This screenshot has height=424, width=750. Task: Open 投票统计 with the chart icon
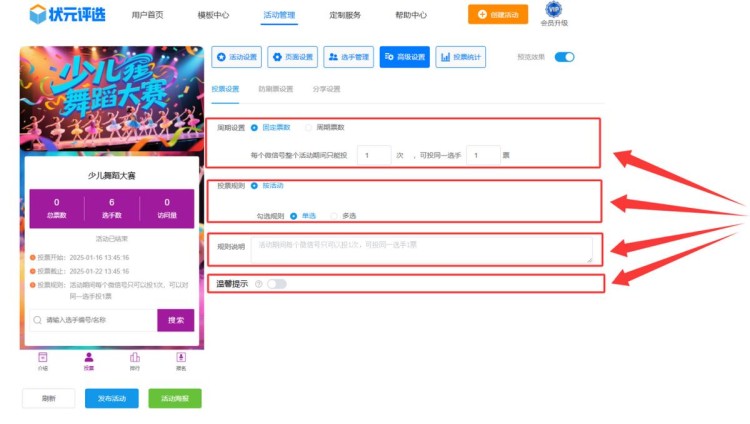[461, 57]
